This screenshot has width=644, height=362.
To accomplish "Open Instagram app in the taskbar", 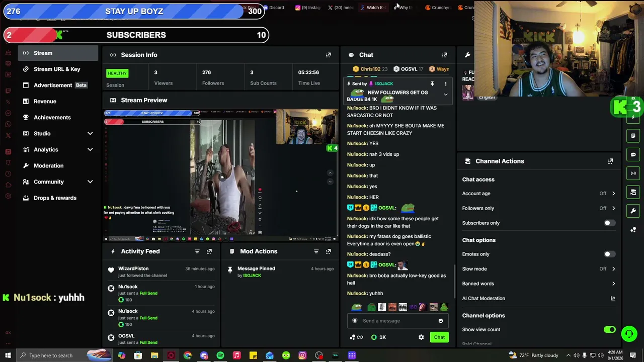I will pos(302,355).
